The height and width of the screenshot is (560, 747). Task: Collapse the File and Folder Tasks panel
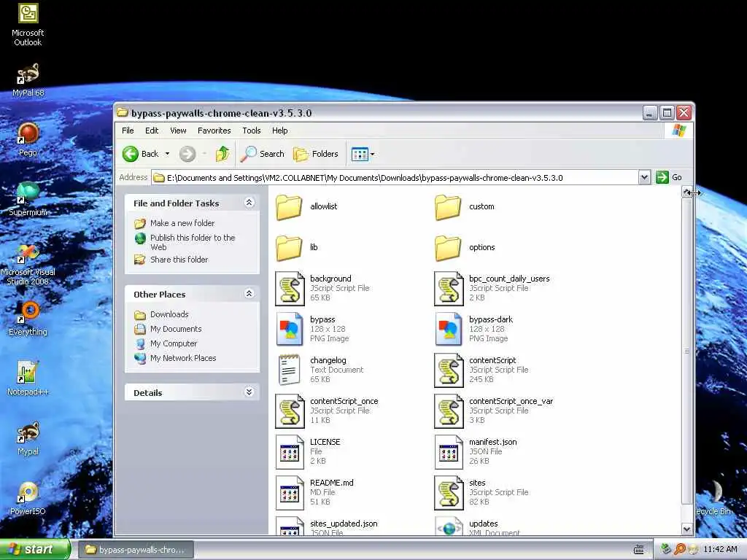click(x=249, y=203)
